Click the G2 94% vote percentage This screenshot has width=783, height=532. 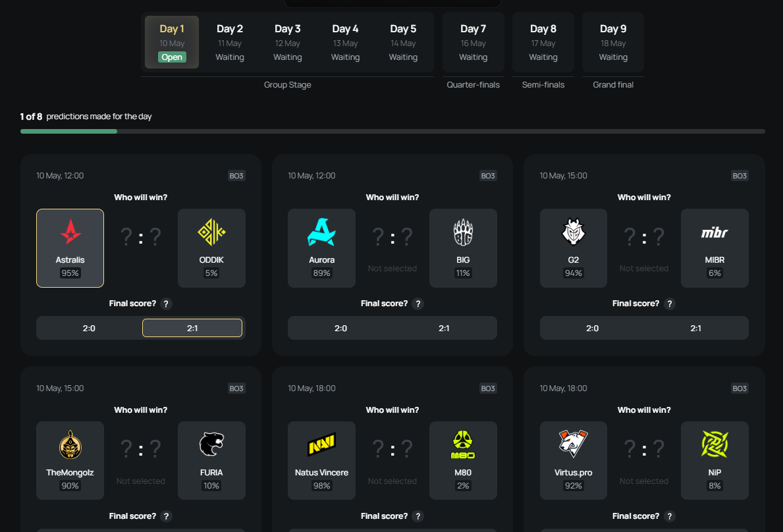(x=574, y=273)
